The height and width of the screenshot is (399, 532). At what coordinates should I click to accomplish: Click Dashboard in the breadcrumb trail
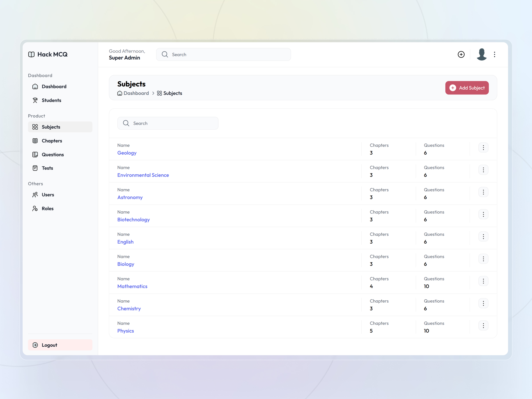tap(136, 93)
